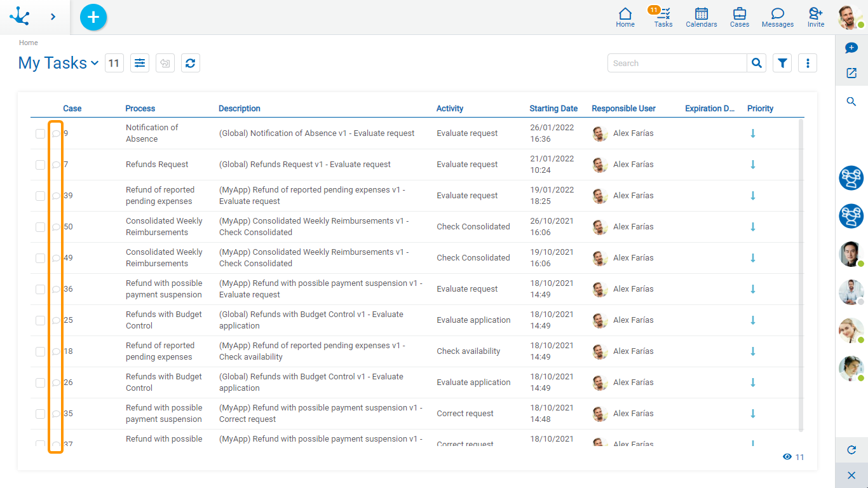Open the filter funnel button

coord(782,63)
